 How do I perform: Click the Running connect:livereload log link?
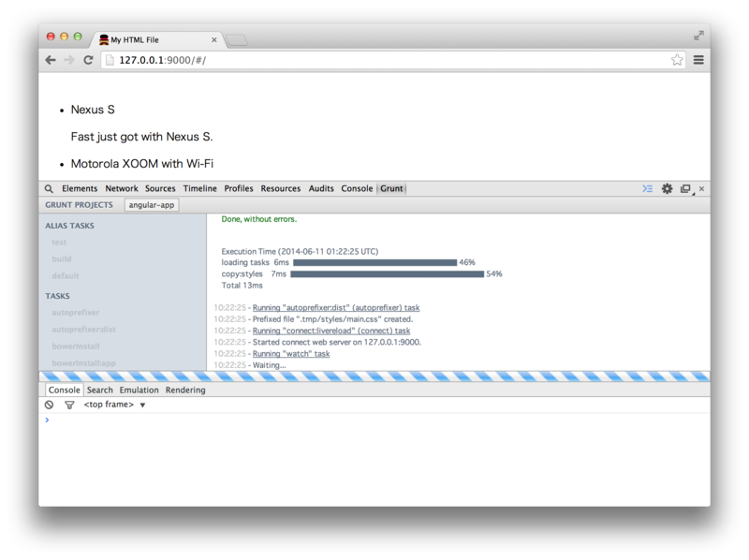331,331
